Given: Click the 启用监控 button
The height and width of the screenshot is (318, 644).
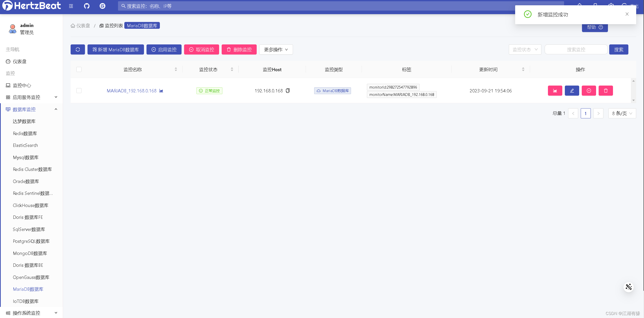Looking at the screenshot, I should point(164,49).
